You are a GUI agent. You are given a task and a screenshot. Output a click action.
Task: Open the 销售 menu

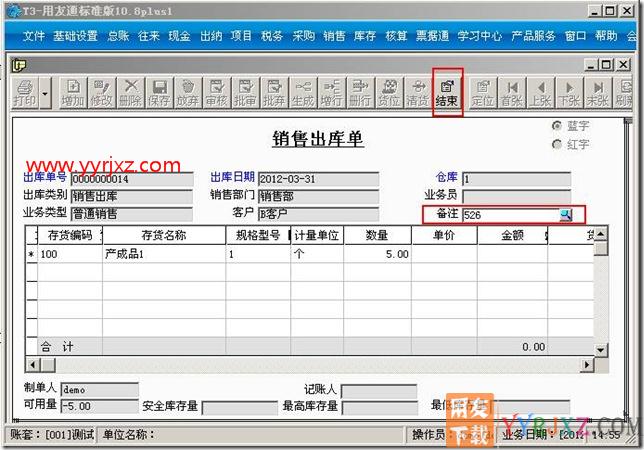coord(334,36)
